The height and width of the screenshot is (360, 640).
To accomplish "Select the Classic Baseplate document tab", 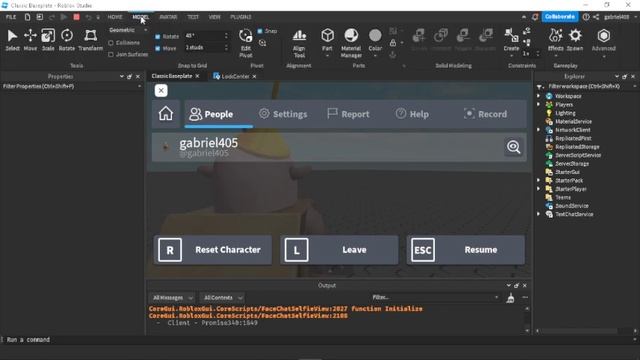I will [x=172, y=76].
